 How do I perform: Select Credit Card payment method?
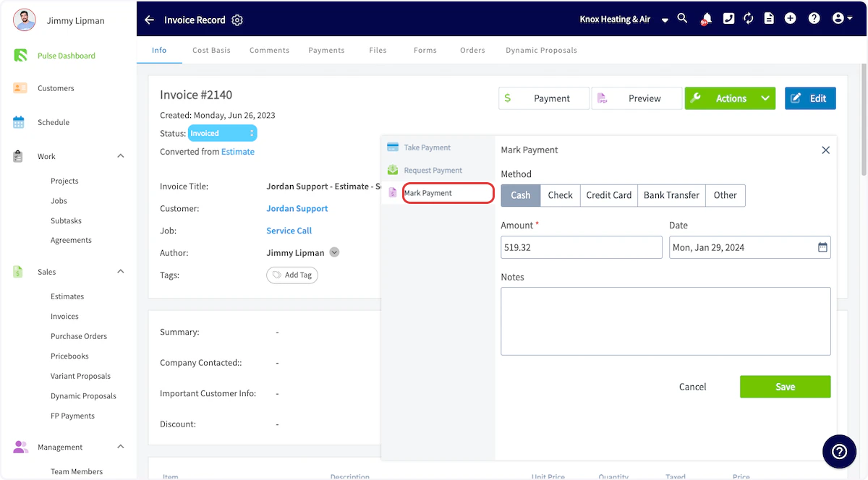click(609, 195)
